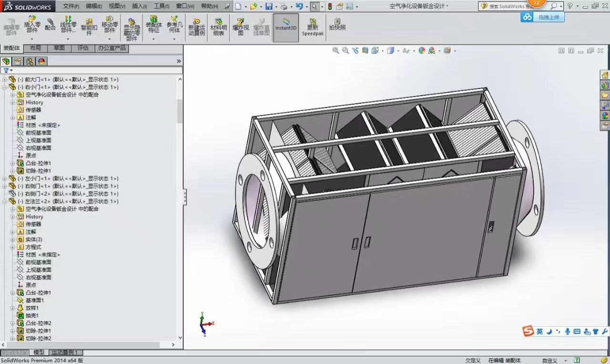Screen dimensions: 610x364
Task: Open the FeatureManager design tree tab icon
Action: [x=6, y=61]
